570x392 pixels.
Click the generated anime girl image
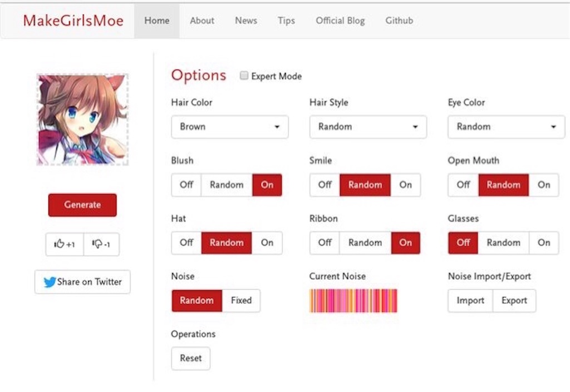82,120
